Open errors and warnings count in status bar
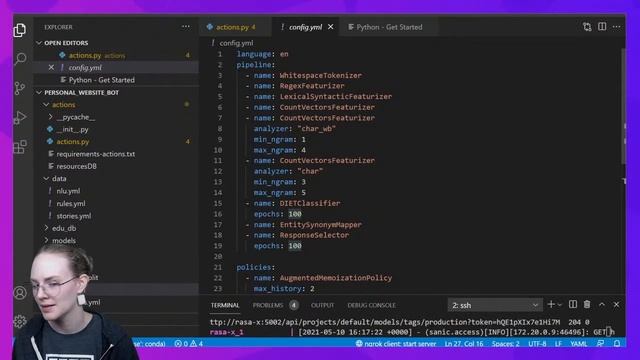Screen dimensions: 640x360 click(189, 344)
